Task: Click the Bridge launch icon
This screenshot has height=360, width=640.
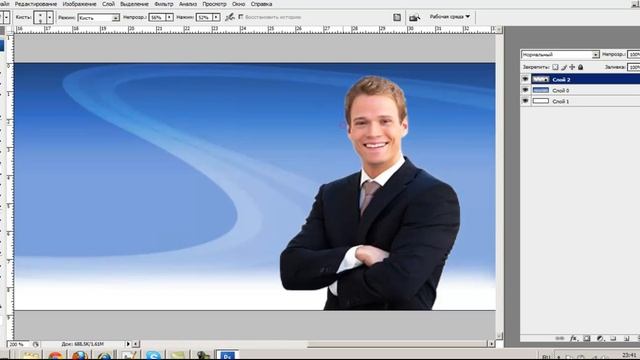Action: (x=414, y=17)
